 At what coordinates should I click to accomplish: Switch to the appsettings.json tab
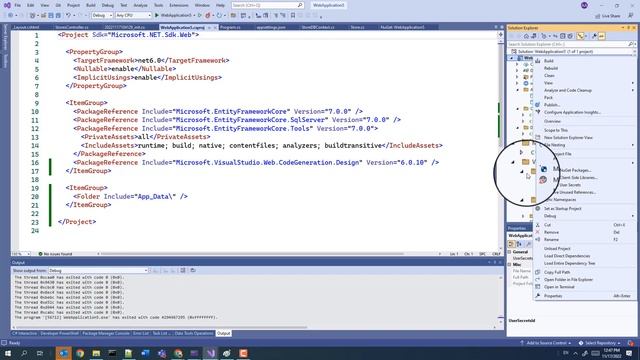click(x=271, y=27)
